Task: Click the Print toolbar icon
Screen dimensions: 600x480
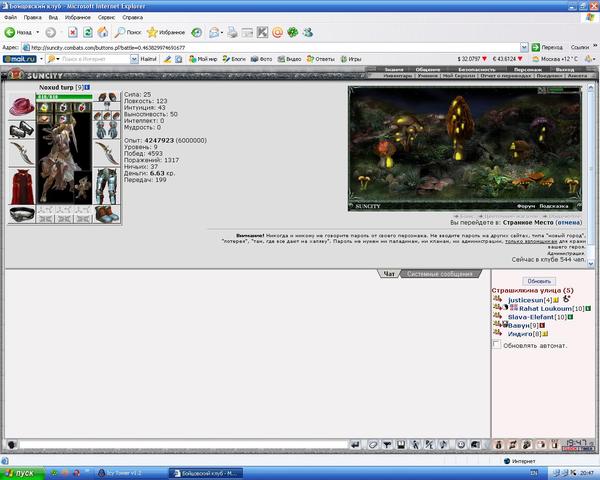Action: [232, 33]
